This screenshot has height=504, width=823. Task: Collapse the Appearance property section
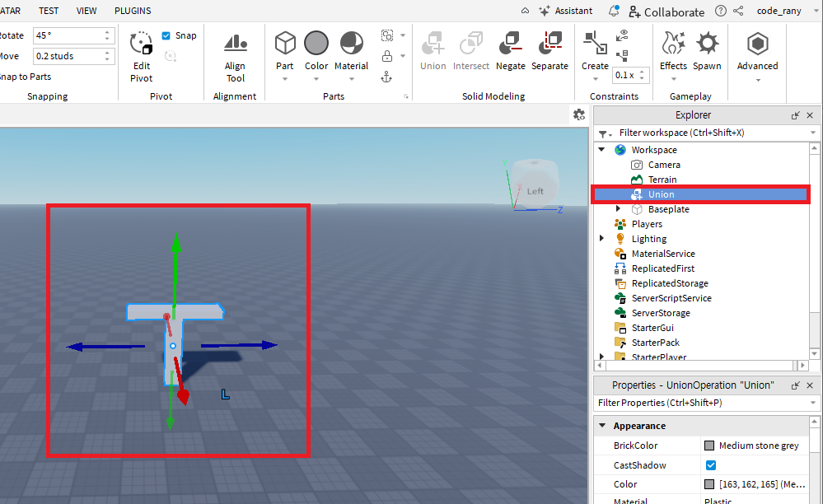602,425
